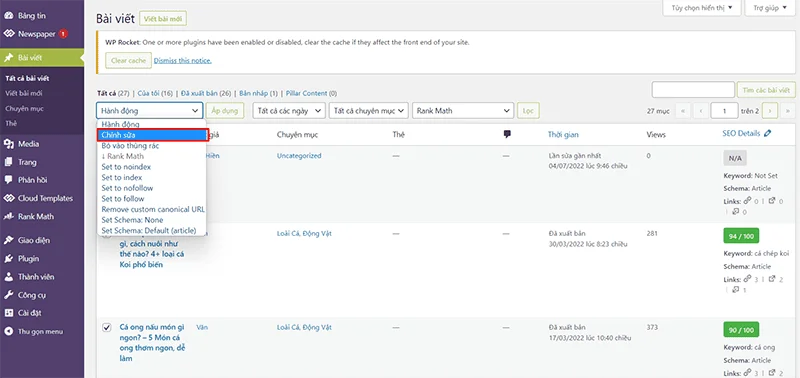
Task: Filter by Đã xuất bản (26) posts
Action: pos(206,93)
